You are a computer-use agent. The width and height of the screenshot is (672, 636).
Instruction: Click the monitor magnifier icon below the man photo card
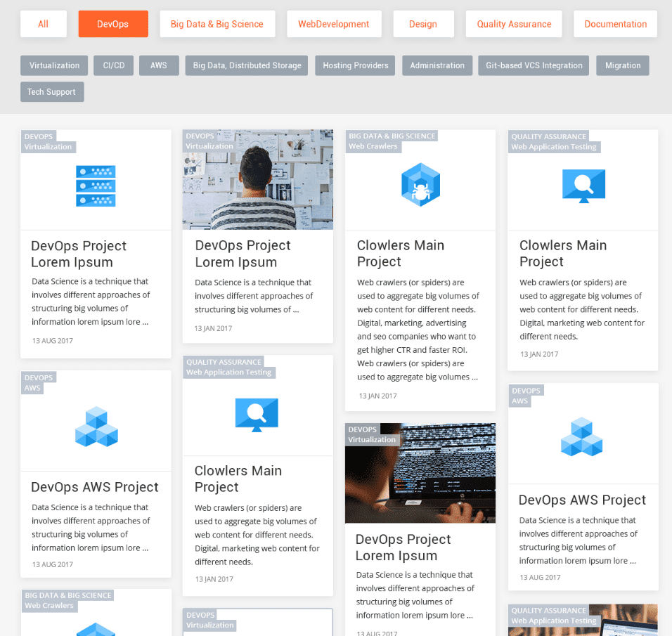257,415
